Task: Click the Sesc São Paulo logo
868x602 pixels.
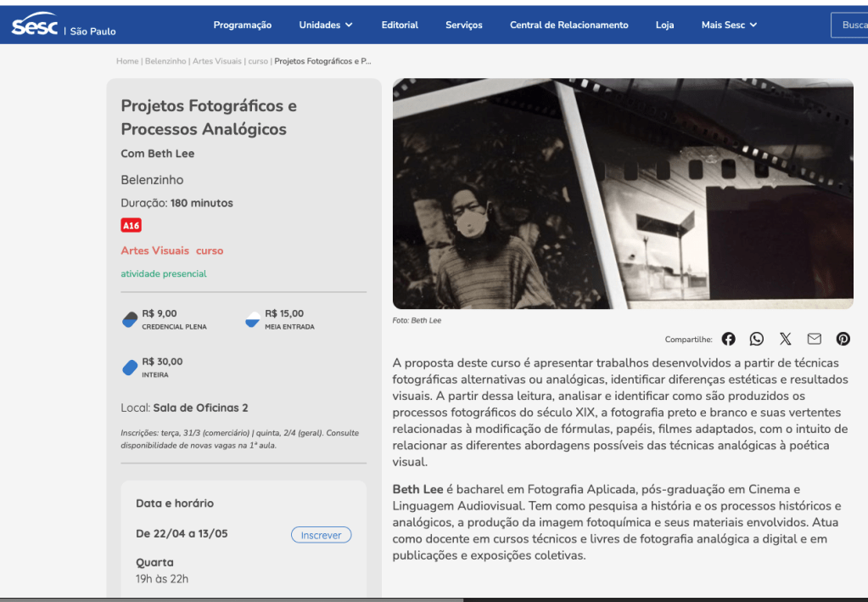Action: click(x=64, y=25)
